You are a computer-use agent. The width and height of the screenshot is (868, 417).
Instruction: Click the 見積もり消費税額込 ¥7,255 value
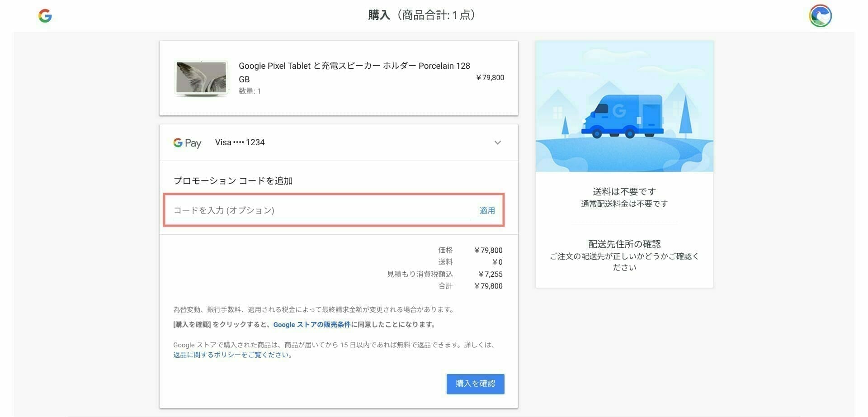pyautogui.click(x=491, y=274)
